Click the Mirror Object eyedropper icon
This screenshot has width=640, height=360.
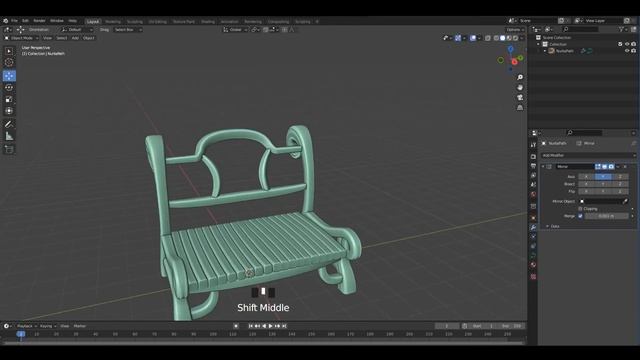[625, 201]
